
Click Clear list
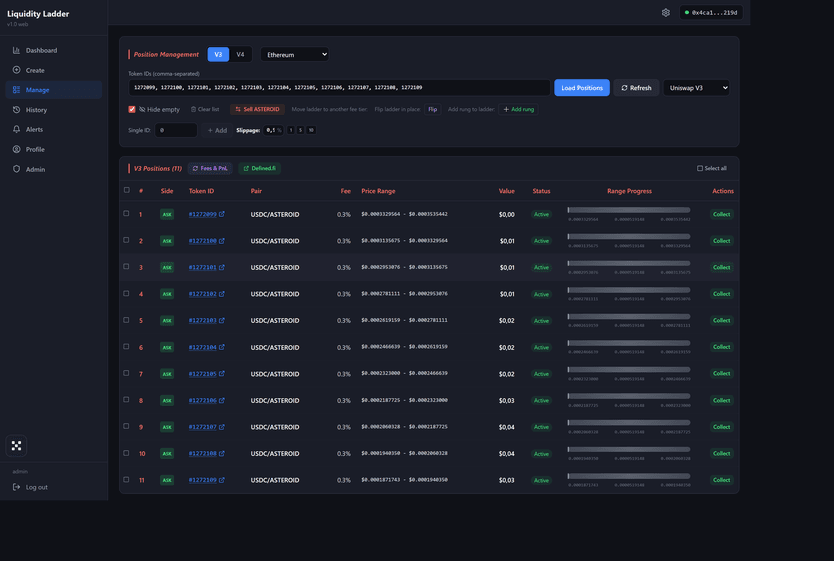205,110
